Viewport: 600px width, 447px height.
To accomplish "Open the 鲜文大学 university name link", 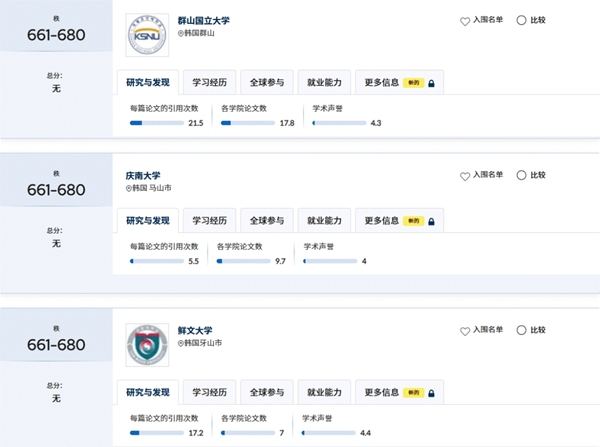I will click(195, 331).
